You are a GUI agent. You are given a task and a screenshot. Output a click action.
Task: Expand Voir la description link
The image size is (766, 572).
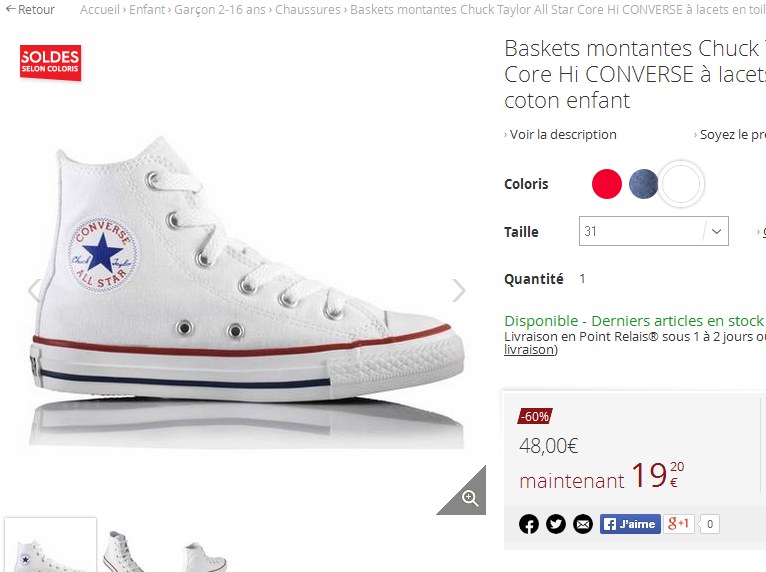click(x=562, y=135)
